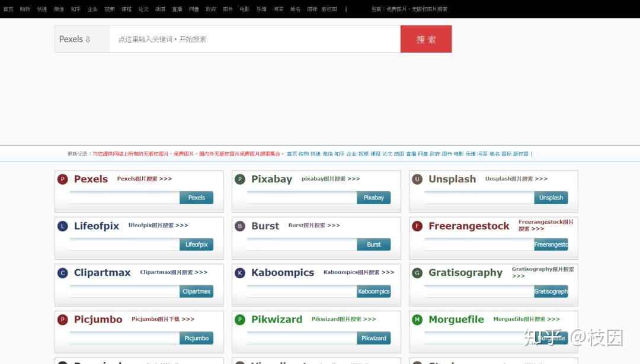Click the green P icon beside Pixabay

(240, 179)
